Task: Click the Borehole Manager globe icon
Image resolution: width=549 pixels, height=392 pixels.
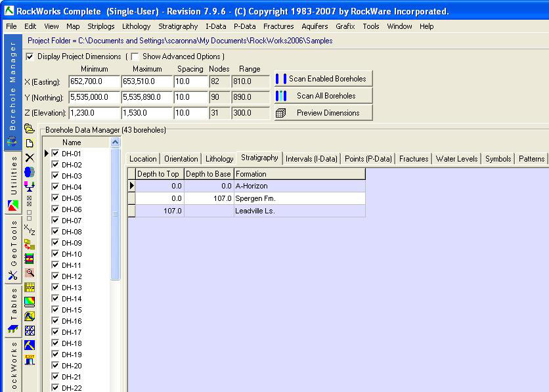Action: tap(12, 141)
